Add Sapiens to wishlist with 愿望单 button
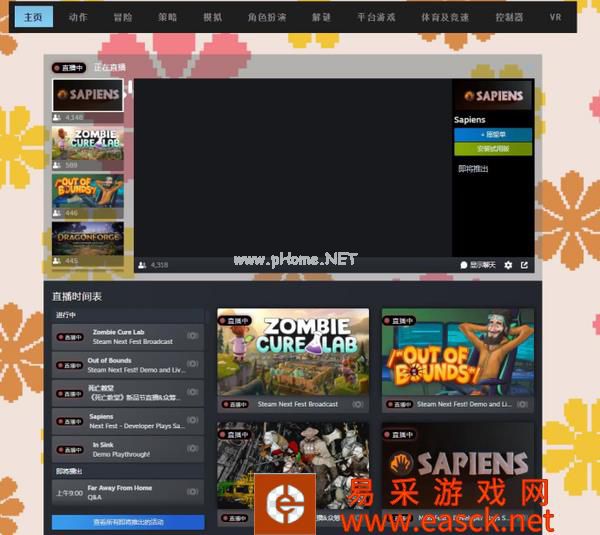 (493, 134)
